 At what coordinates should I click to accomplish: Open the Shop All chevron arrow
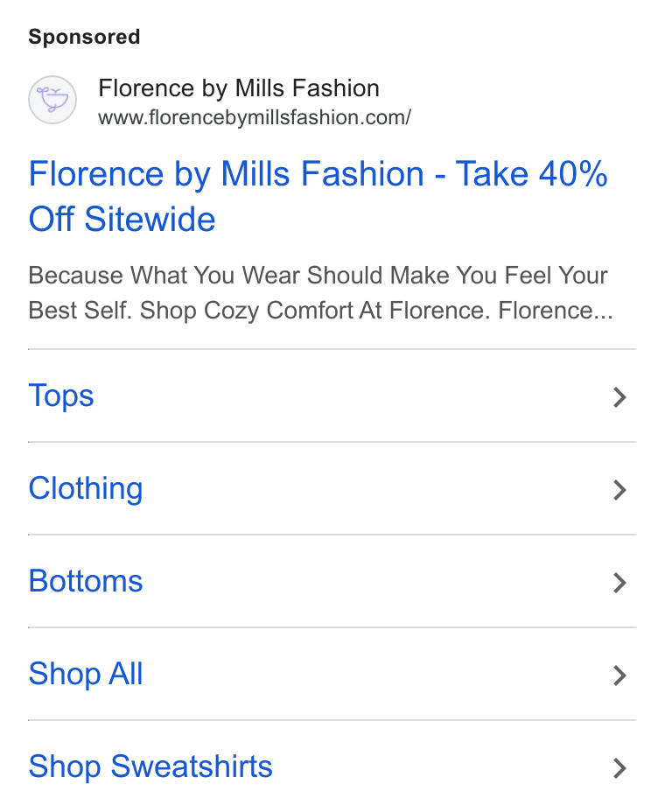pyautogui.click(x=620, y=675)
